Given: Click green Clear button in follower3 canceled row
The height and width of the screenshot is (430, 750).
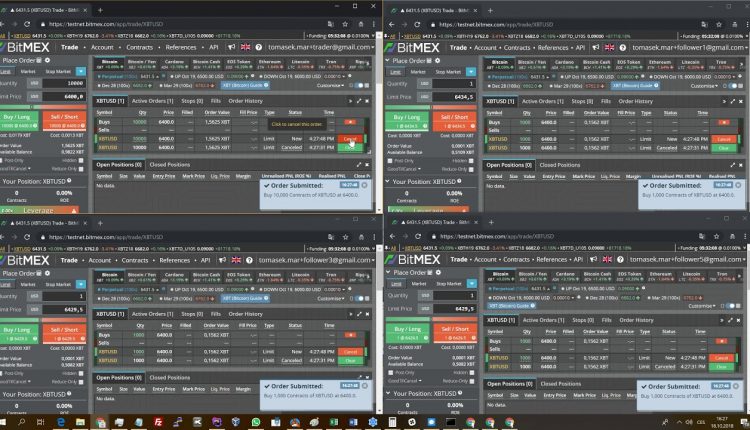Looking at the screenshot, I should 350,361.
